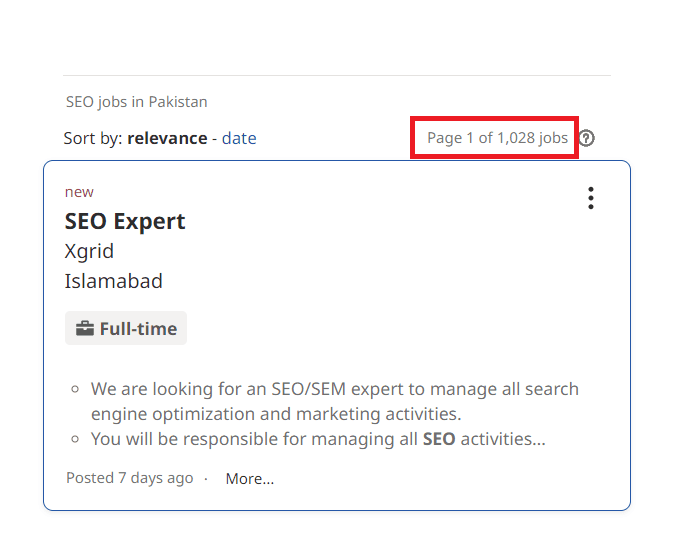Select the relevance sort option
This screenshot has height=559, width=698.
[167, 138]
